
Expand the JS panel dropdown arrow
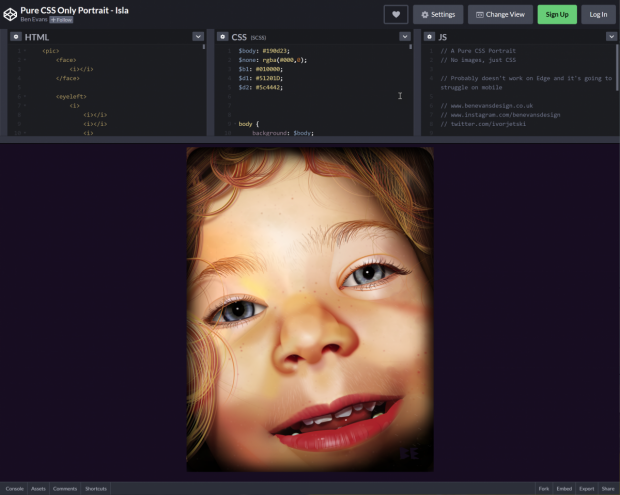point(611,37)
